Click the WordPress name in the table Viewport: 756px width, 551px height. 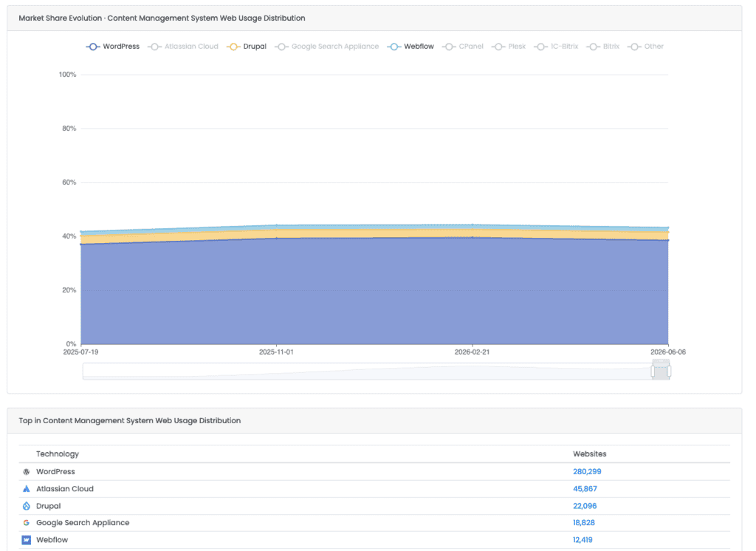pos(55,472)
